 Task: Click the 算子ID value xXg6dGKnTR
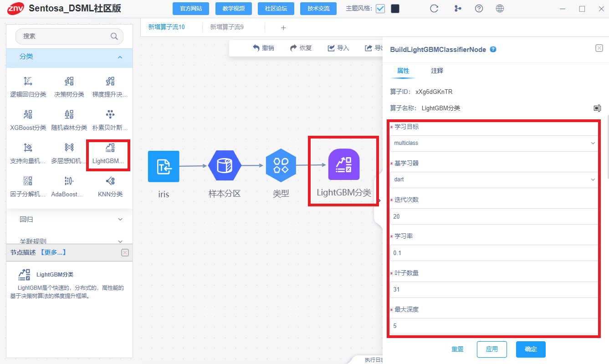pos(434,92)
